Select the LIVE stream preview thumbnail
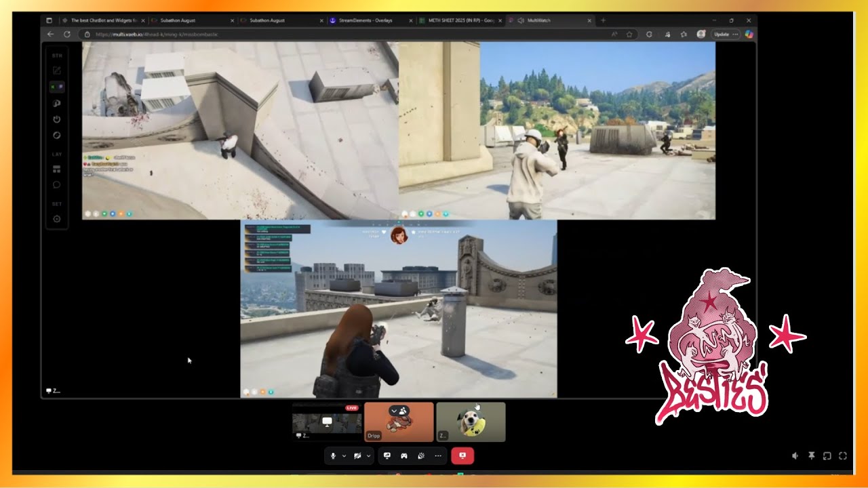Image resolution: width=868 pixels, height=488 pixels. pyautogui.click(x=327, y=422)
